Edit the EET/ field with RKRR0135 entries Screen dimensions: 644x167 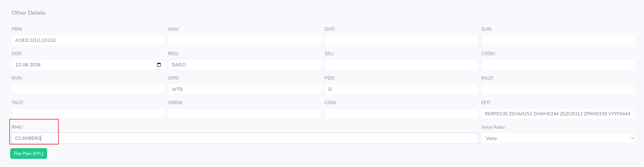click(558, 114)
